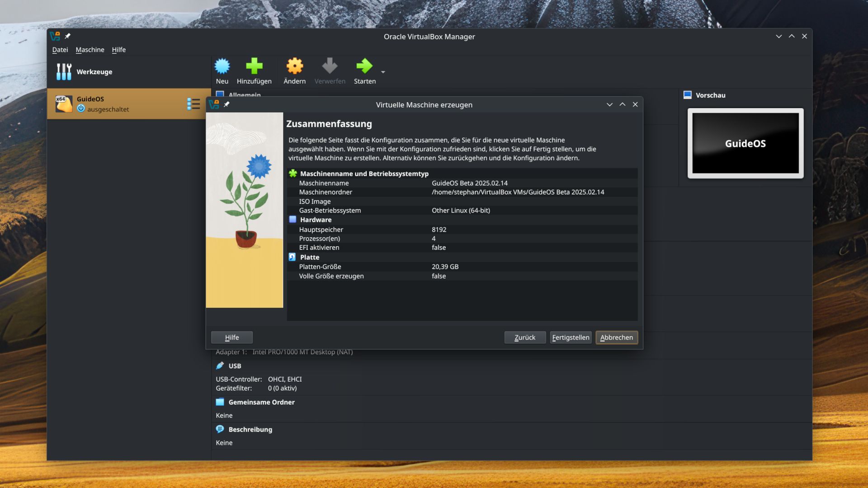Click the Gemeinsame Ordner section header

tap(261, 402)
